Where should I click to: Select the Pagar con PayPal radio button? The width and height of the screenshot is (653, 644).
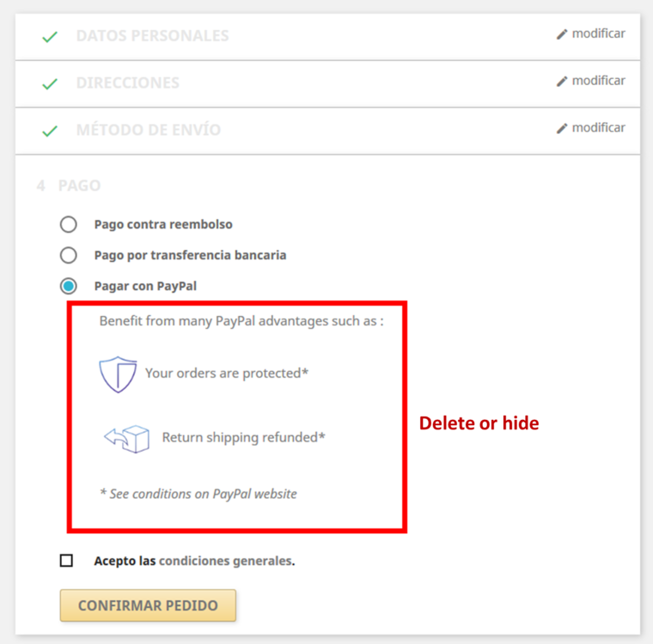[x=68, y=286]
